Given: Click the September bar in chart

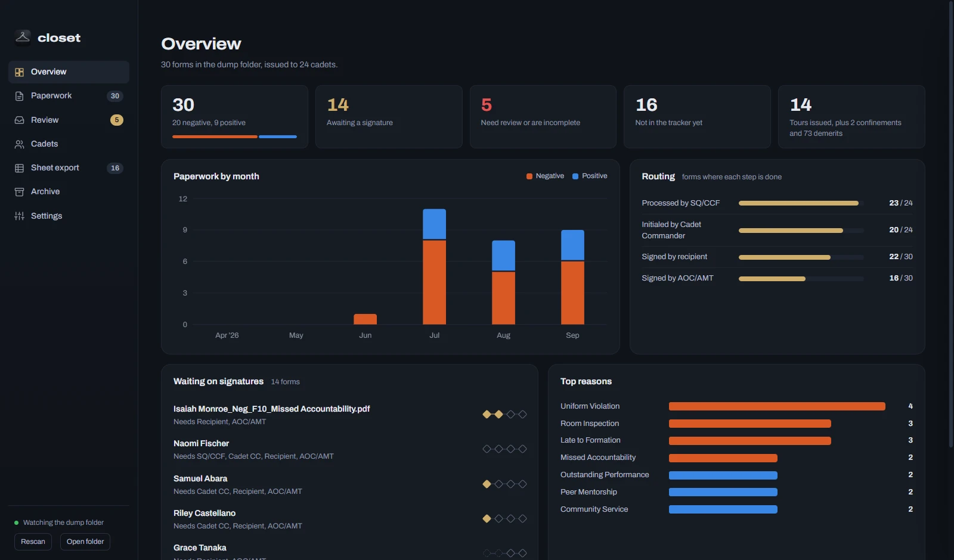Looking at the screenshot, I should [572, 277].
